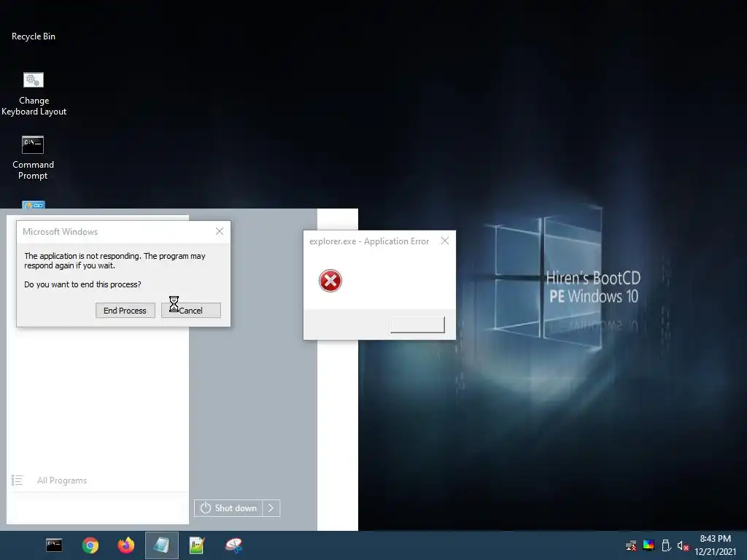This screenshot has height=560, width=747.
Task: Click the active notepad taskbar icon
Action: click(x=162, y=545)
